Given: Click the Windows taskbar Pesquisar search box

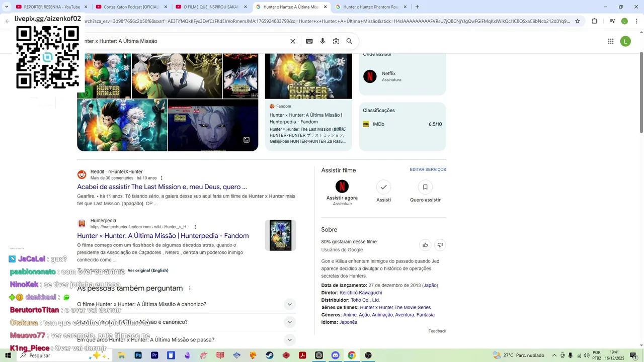Looking at the screenshot, I should pyautogui.click(x=64, y=355).
